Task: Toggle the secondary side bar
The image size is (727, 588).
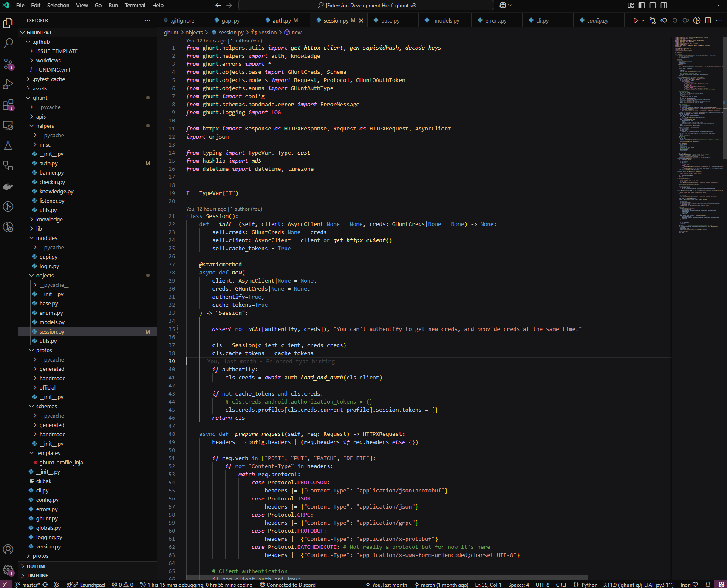Action: [664, 5]
